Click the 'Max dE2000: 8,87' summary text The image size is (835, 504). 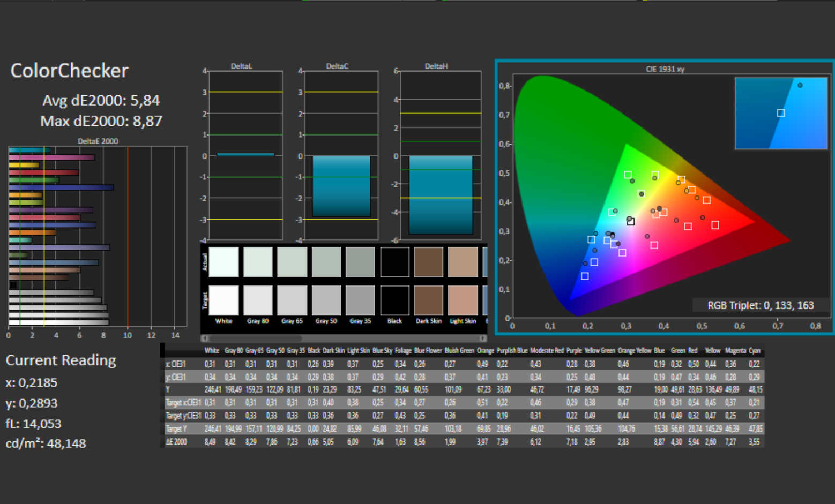point(101,121)
